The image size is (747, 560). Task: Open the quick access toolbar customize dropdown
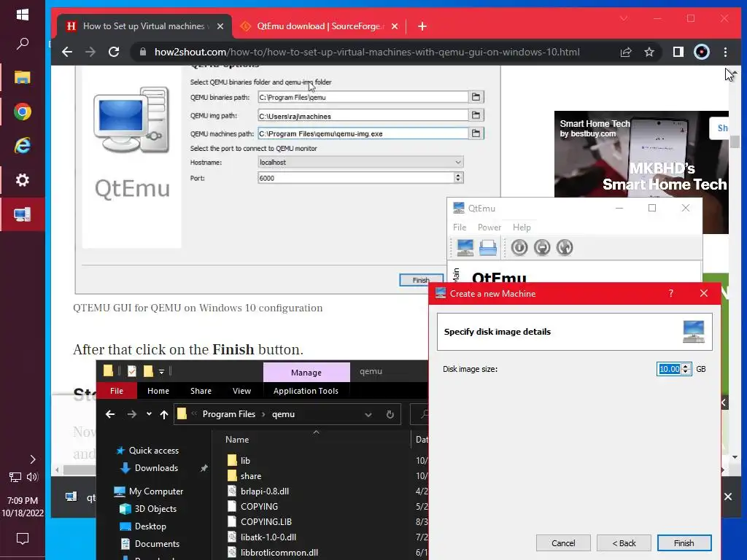click(x=162, y=371)
